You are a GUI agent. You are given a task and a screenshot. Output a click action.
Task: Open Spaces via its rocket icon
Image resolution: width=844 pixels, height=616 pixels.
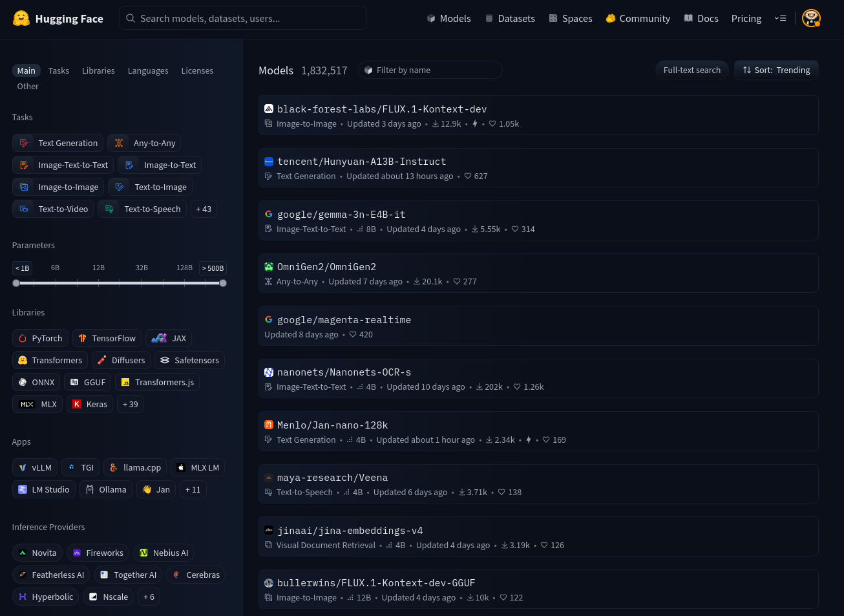tap(553, 18)
